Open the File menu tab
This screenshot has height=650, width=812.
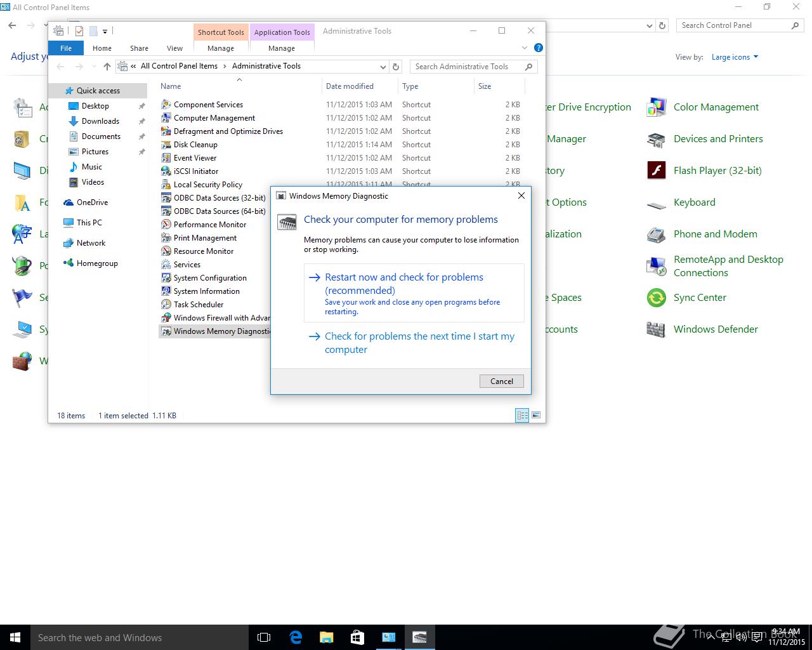pos(65,48)
